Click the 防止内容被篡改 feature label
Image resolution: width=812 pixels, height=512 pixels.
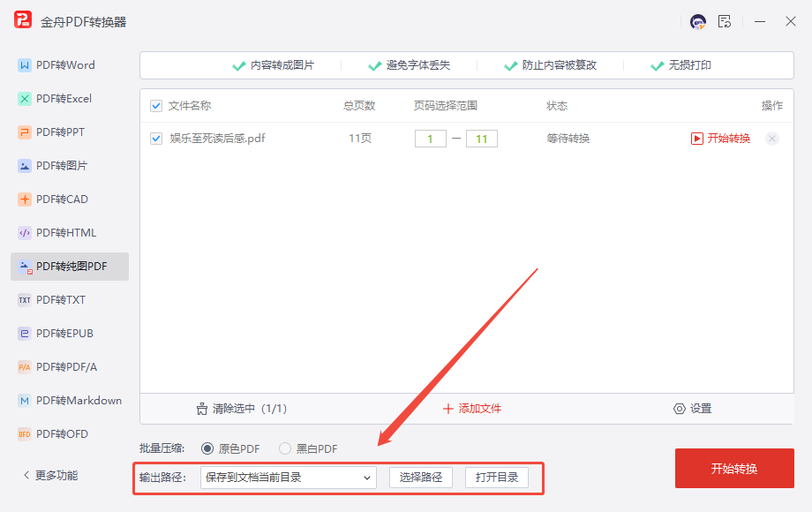point(560,65)
